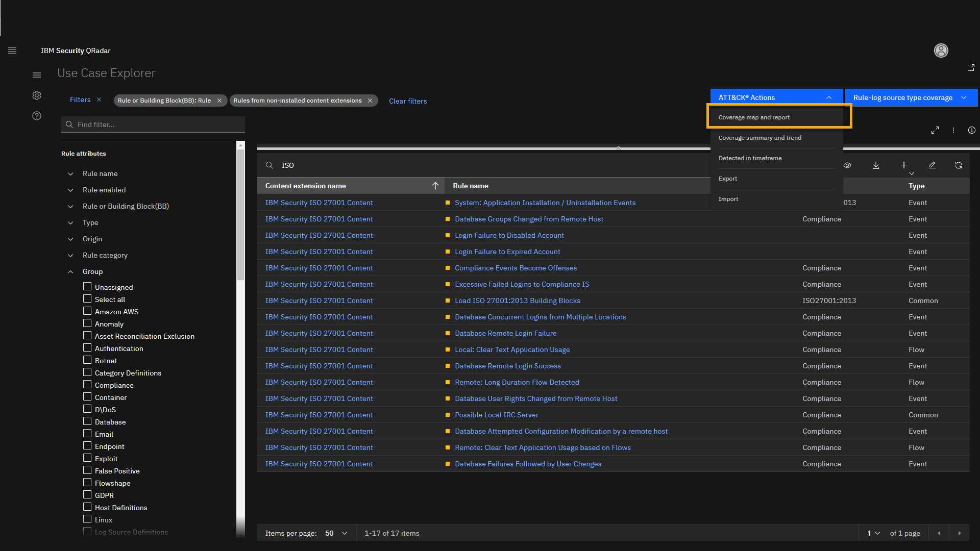Click the Clear filters link

pyautogui.click(x=408, y=101)
